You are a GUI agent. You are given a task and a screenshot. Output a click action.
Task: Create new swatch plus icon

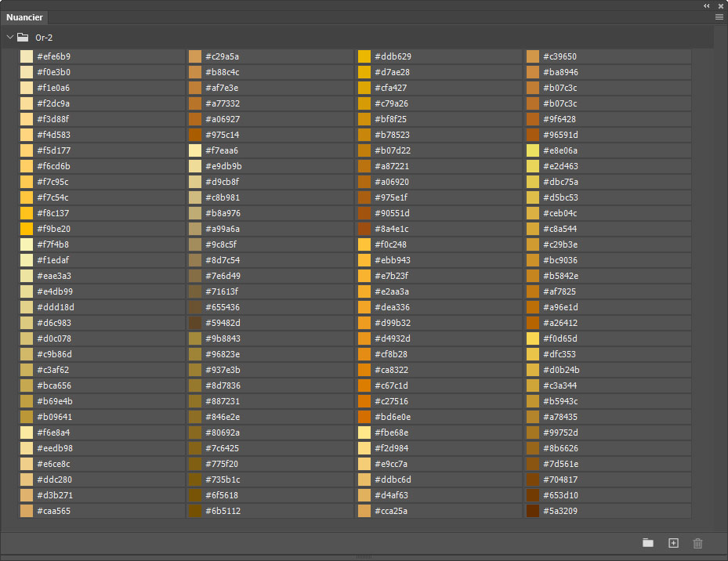tap(673, 543)
